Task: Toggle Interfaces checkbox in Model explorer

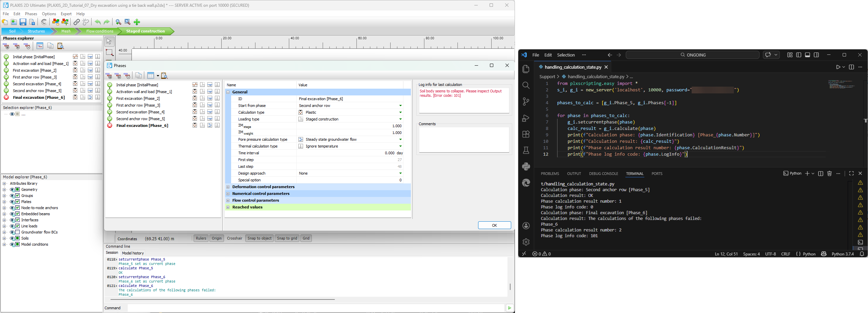Action: click(x=18, y=220)
